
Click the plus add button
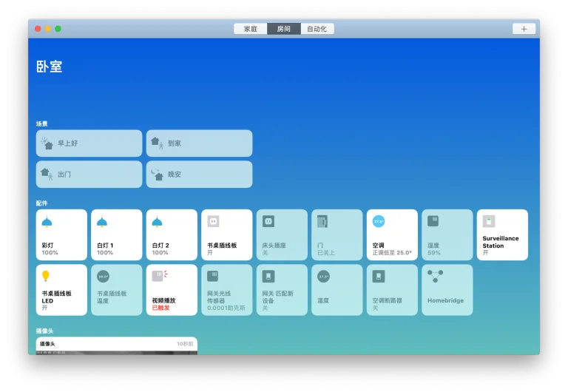[524, 29]
